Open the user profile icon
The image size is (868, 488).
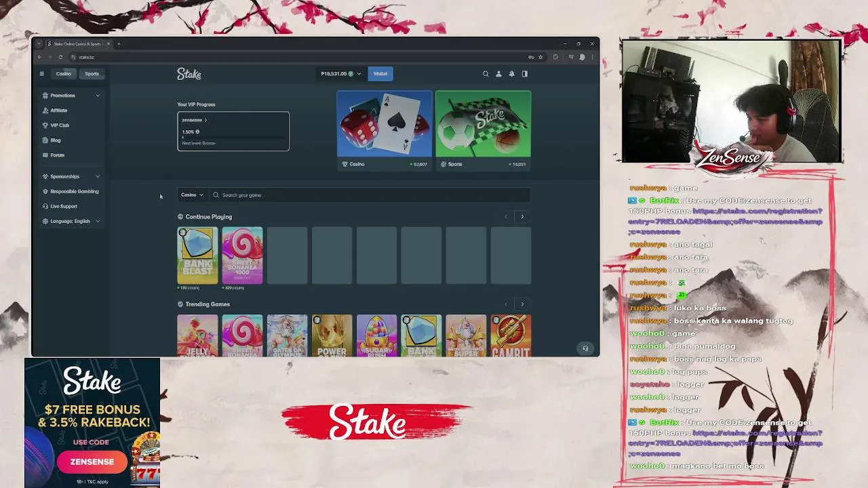[x=498, y=74]
